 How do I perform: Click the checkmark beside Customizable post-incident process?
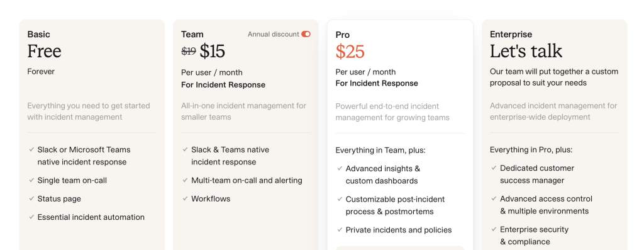[x=340, y=200]
